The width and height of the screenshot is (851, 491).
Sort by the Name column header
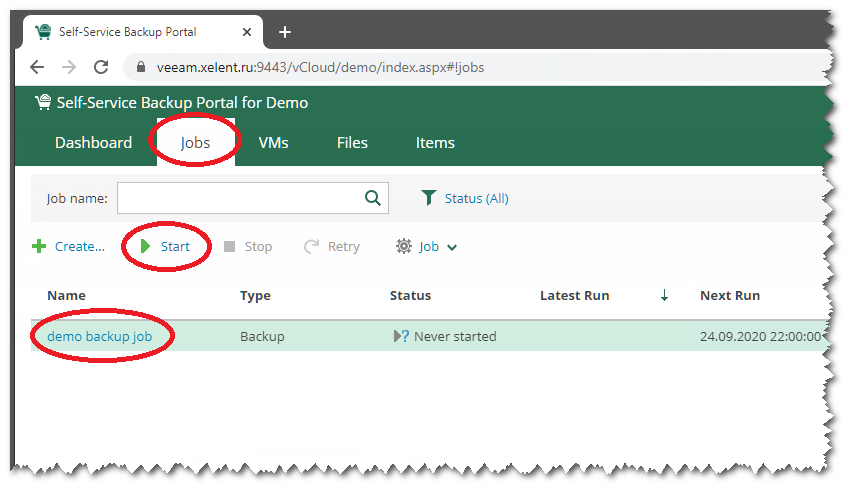point(67,296)
